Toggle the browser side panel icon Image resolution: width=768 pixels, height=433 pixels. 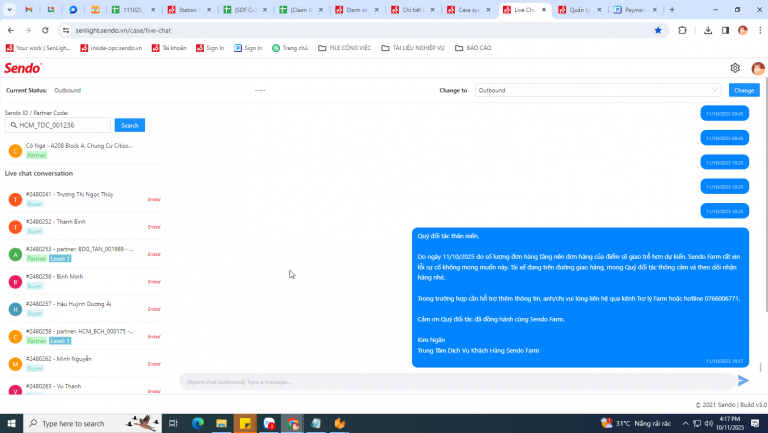click(x=725, y=30)
